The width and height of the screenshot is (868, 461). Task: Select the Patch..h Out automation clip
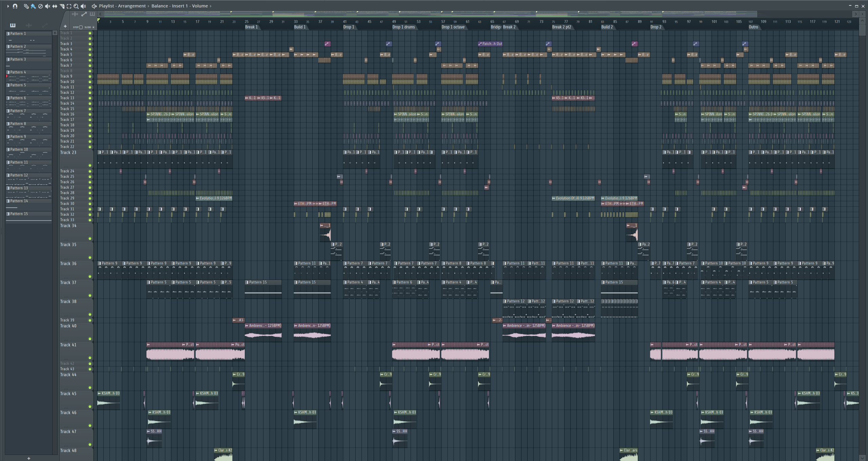[490, 44]
